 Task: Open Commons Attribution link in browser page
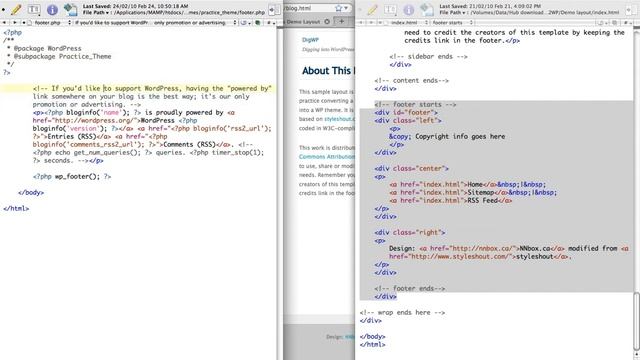pyautogui.click(x=327, y=157)
